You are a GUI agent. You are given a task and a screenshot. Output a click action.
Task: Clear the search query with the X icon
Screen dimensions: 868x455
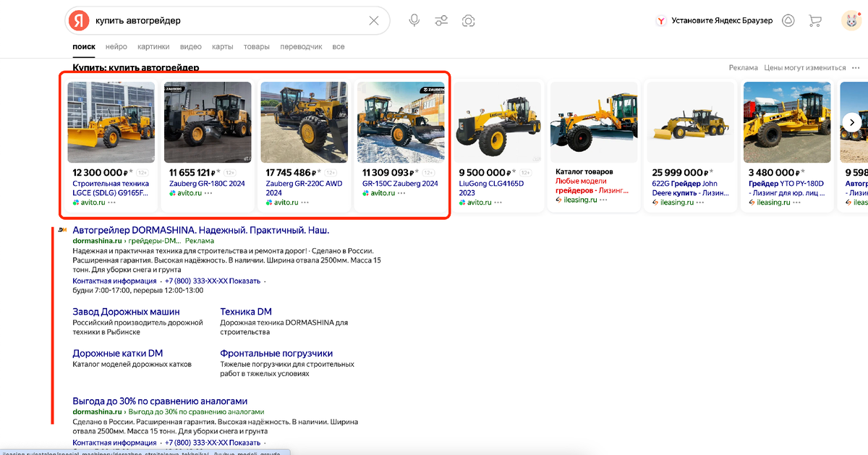(x=374, y=20)
